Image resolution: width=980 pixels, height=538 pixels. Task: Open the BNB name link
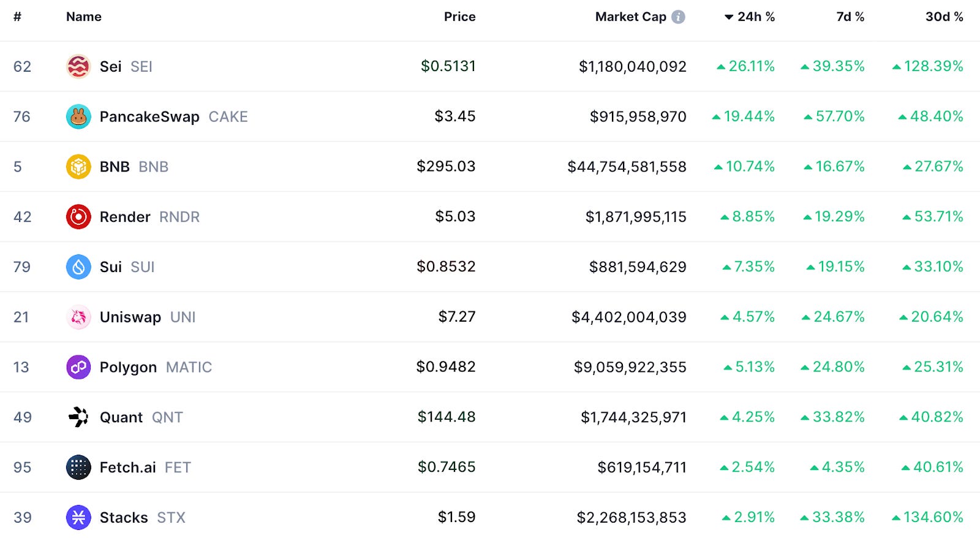tap(115, 167)
